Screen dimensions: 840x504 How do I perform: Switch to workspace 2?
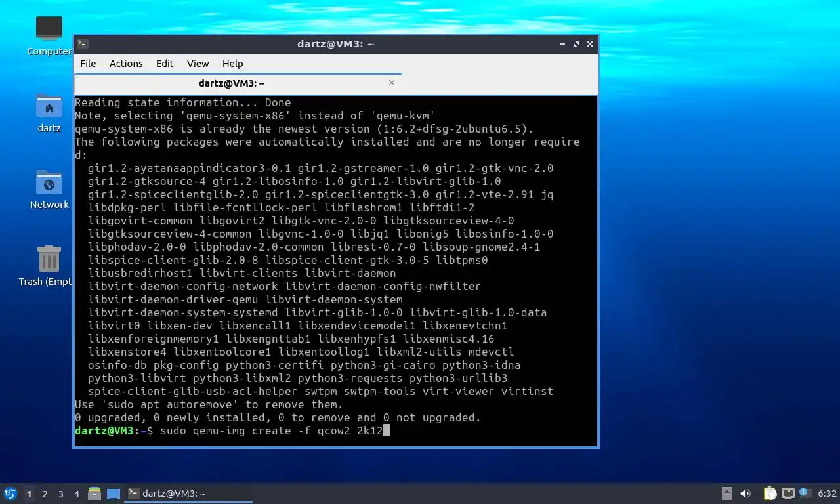click(45, 494)
